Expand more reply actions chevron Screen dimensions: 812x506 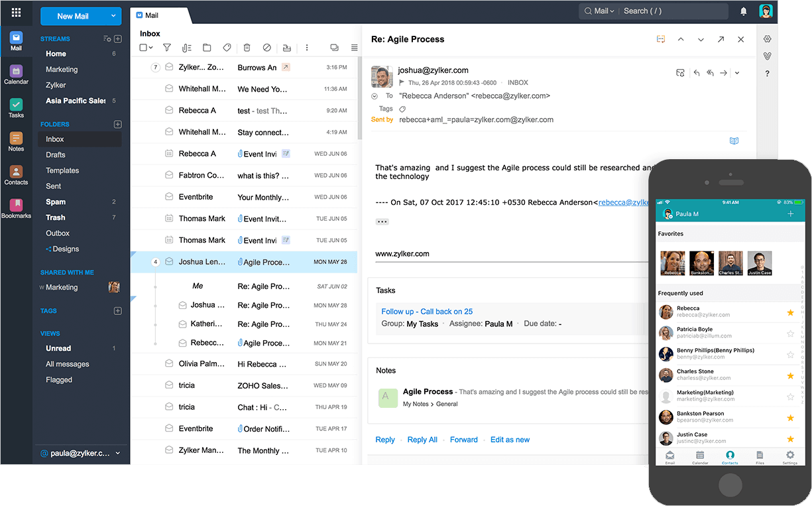737,73
